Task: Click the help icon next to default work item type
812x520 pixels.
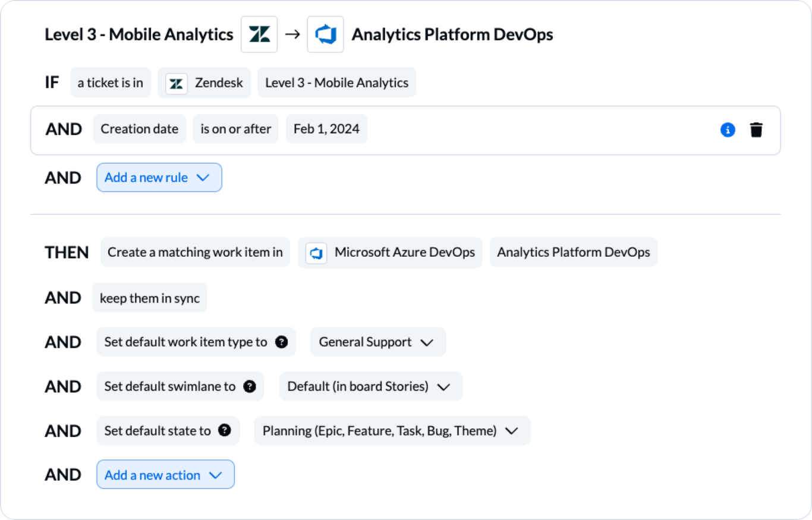Action: [280, 342]
